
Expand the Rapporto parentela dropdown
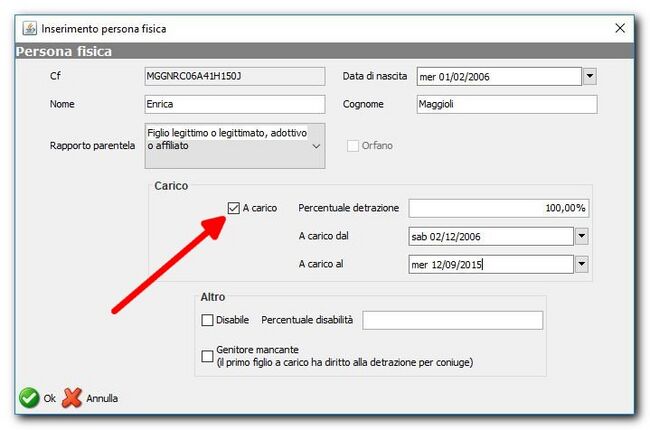pos(317,147)
